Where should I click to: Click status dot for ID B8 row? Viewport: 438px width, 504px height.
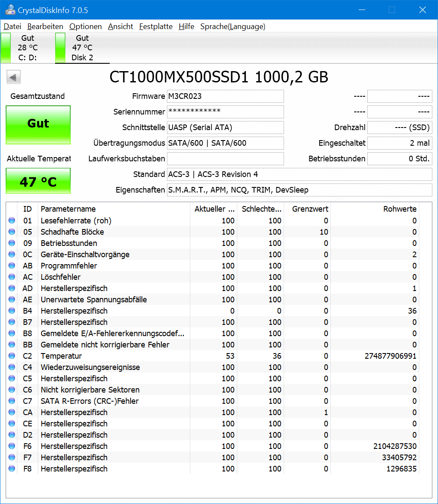pyautogui.click(x=12, y=333)
